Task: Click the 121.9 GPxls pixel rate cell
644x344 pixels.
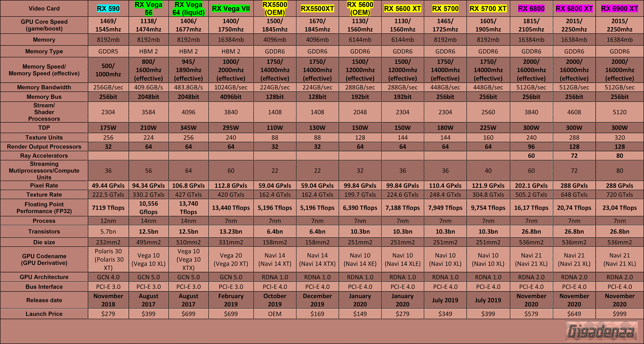Action: pyautogui.click(x=488, y=185)
